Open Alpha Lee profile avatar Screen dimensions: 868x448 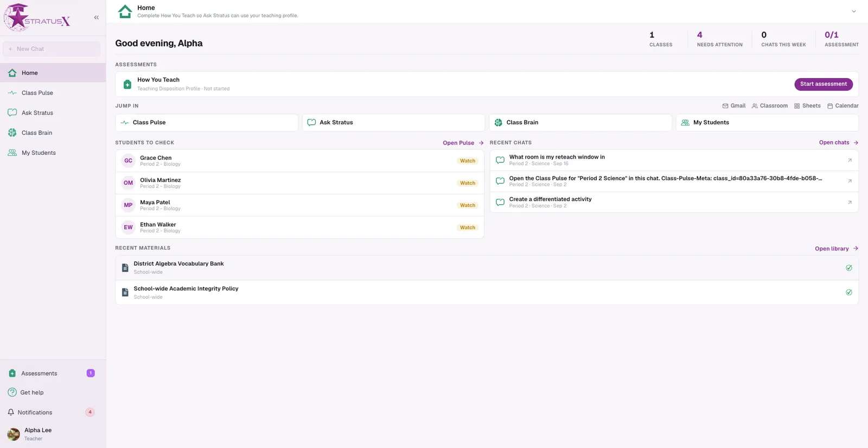[14, 434]
